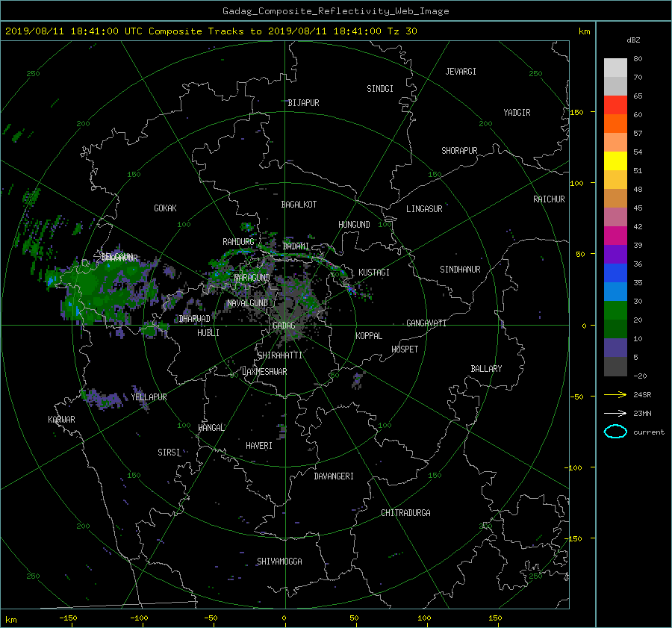Click the HANGAL label

[211, 428]
